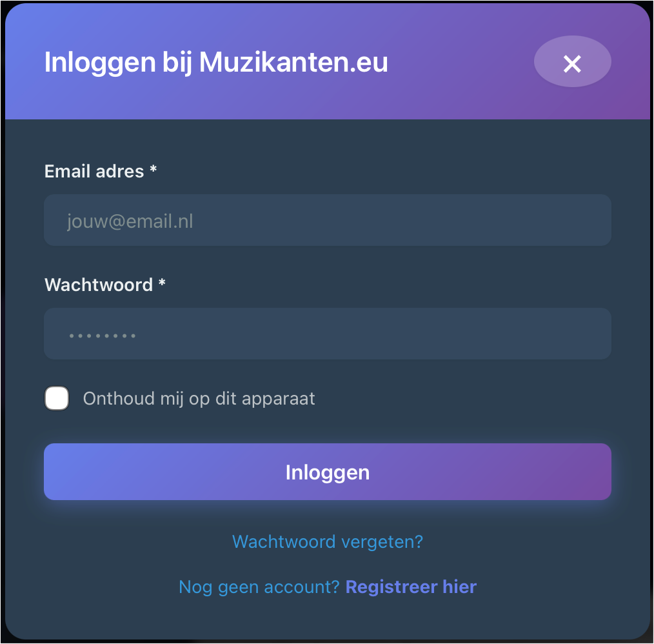This screenshot has width=654, height=644.
Task: Close the Muzikanten.eu login dialog
Action: [x=572, y=63]
